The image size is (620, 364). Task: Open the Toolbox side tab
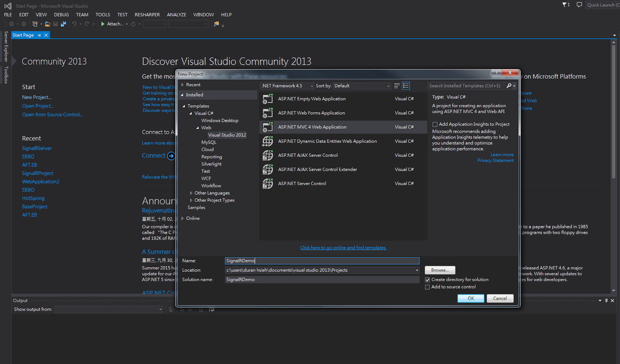tap(6, 75)
